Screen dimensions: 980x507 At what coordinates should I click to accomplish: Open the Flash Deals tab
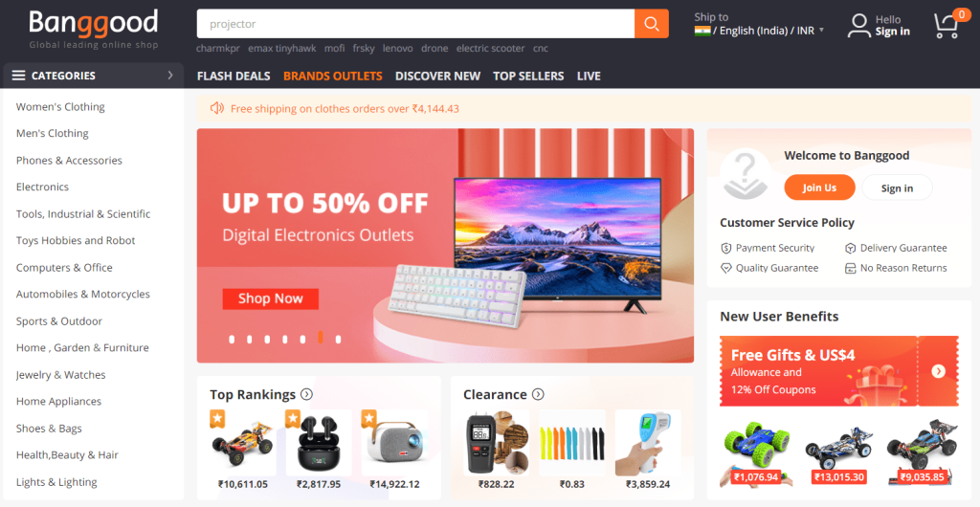pyautogui.click(x=234, y=77)
